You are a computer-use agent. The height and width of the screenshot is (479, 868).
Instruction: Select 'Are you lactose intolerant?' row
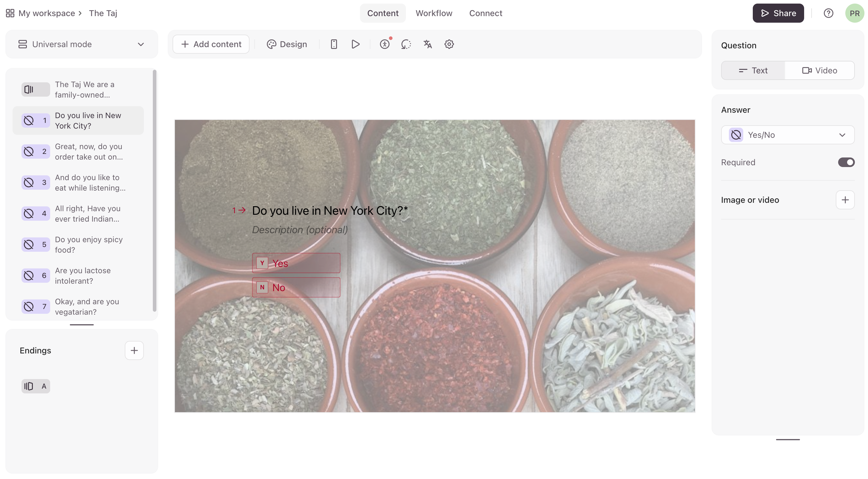[78, 275]
